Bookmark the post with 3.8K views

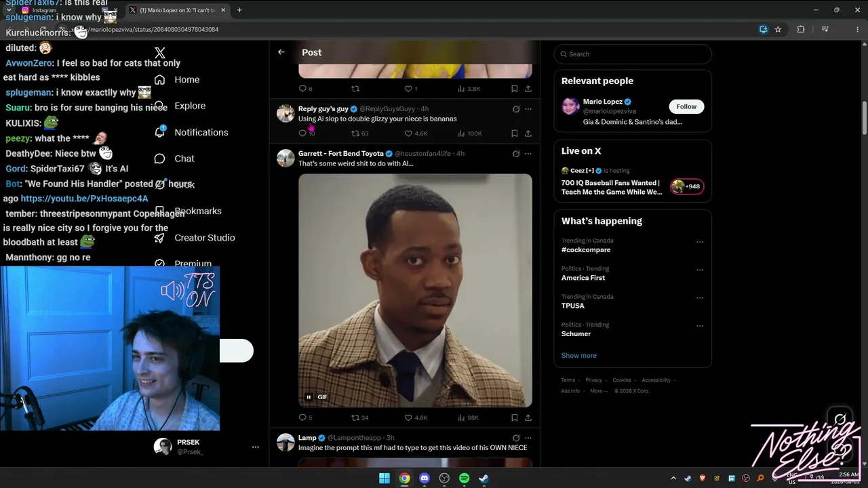pyautogui.click(x=515, y=89)
